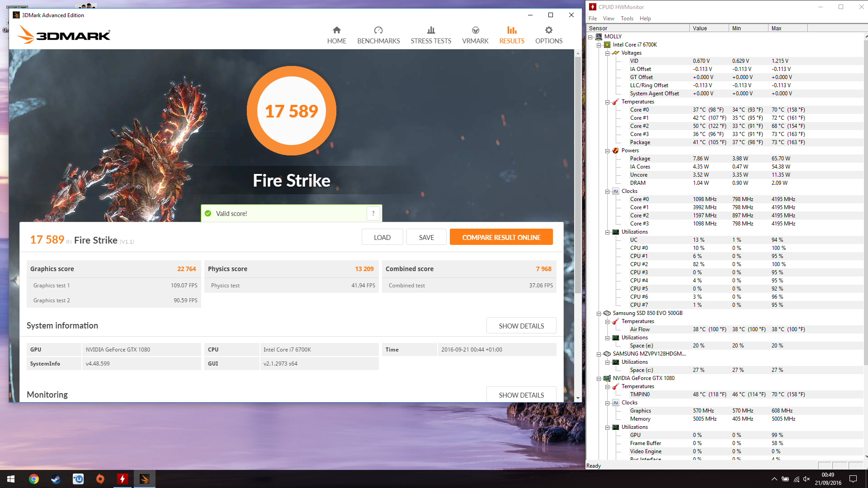This screenshot has width=868, height=488.
Task: Access OPTIONS in 3DMark toolbar
Action: pos(548,34)
